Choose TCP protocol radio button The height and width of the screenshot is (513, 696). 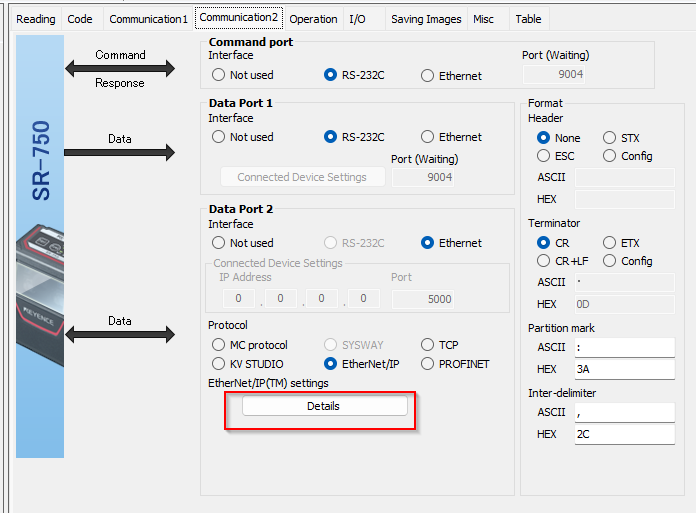440,345
